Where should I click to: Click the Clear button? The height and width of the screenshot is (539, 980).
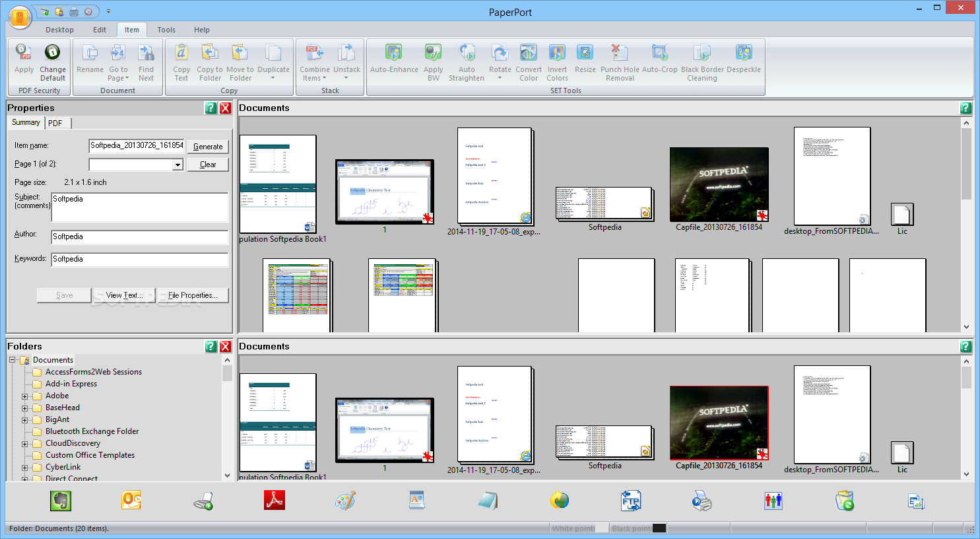pyautogui.click(x=208, y=164)
